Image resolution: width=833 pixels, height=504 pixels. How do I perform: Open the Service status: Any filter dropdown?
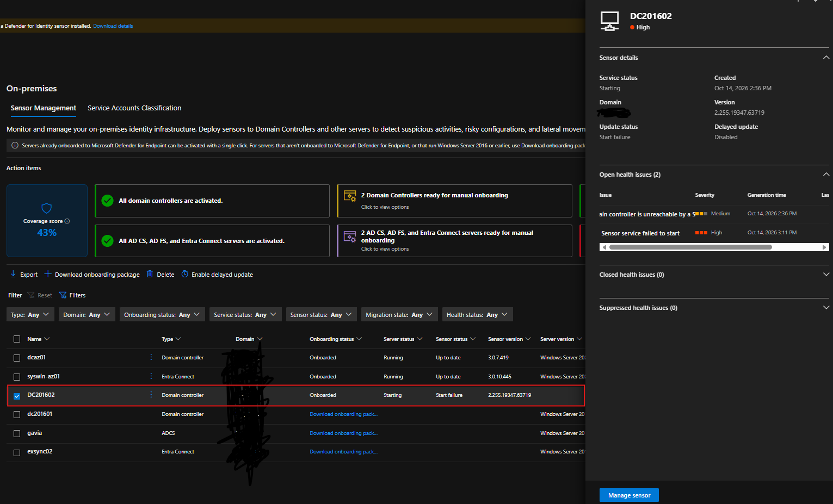tap(245, 315)
